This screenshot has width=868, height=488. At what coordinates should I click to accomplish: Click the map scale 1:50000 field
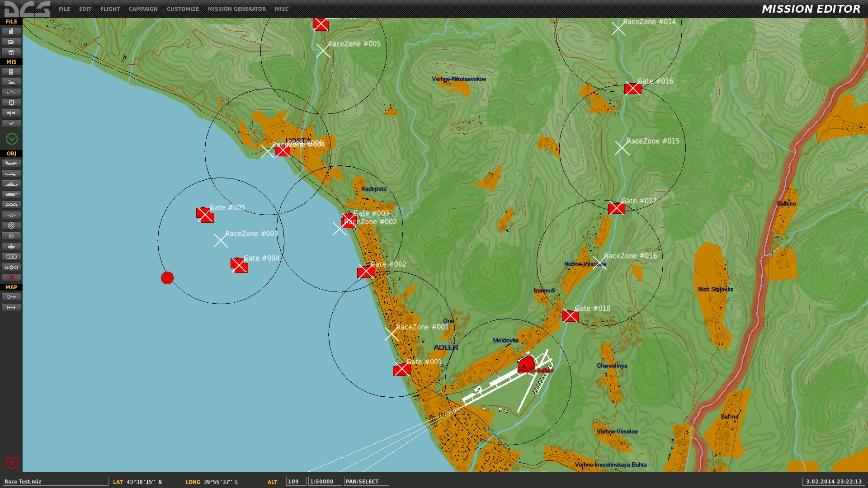tap(325, 482)
